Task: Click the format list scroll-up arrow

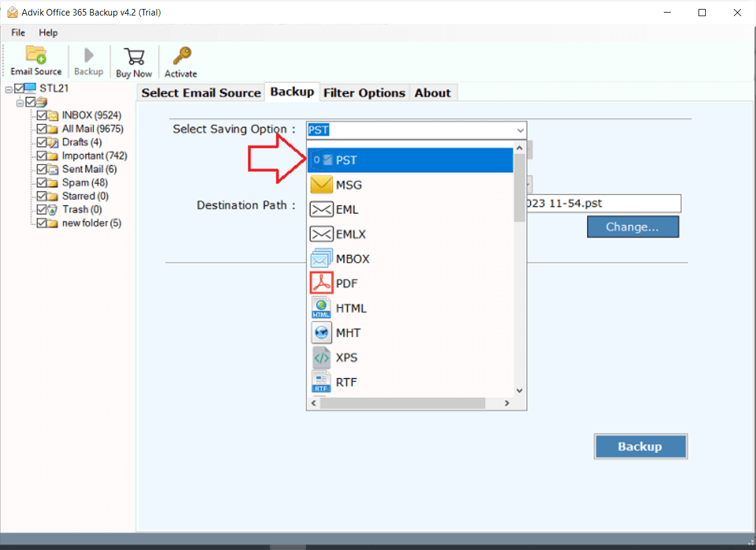Action: click(x=520, y=147)
